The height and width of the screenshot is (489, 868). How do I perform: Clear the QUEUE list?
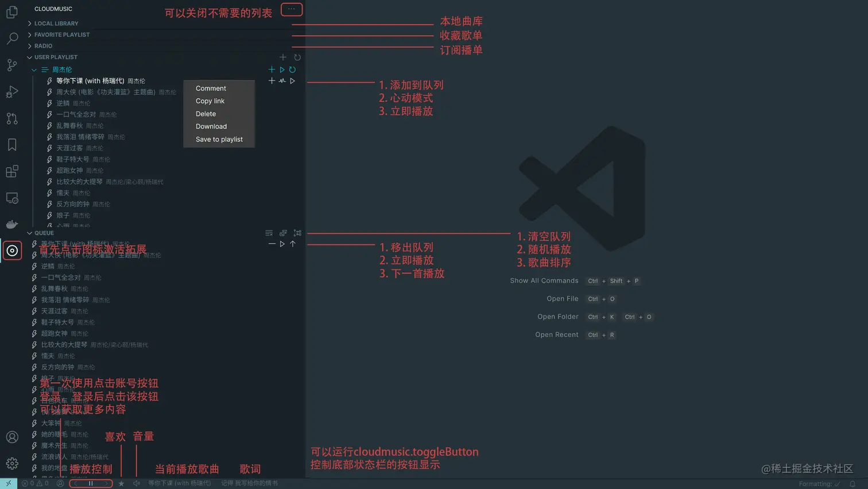pos(269,233)
